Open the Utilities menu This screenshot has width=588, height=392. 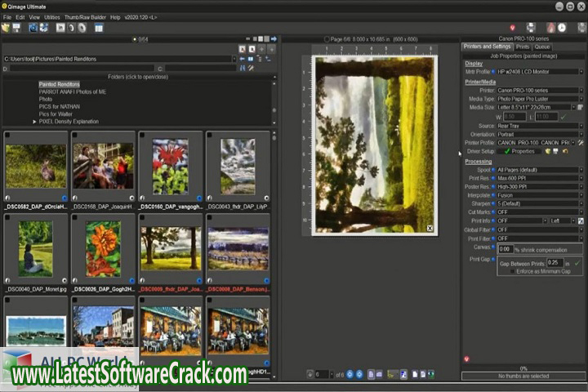click(51, 16)
